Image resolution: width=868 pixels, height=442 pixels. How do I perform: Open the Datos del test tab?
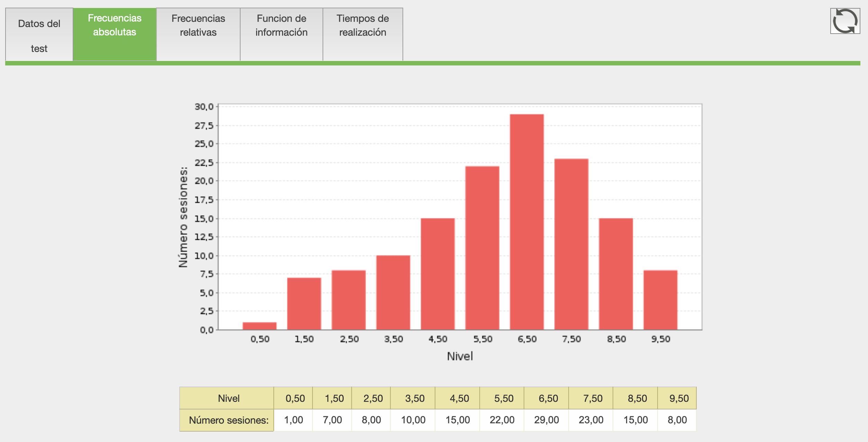tap(39, 35)
